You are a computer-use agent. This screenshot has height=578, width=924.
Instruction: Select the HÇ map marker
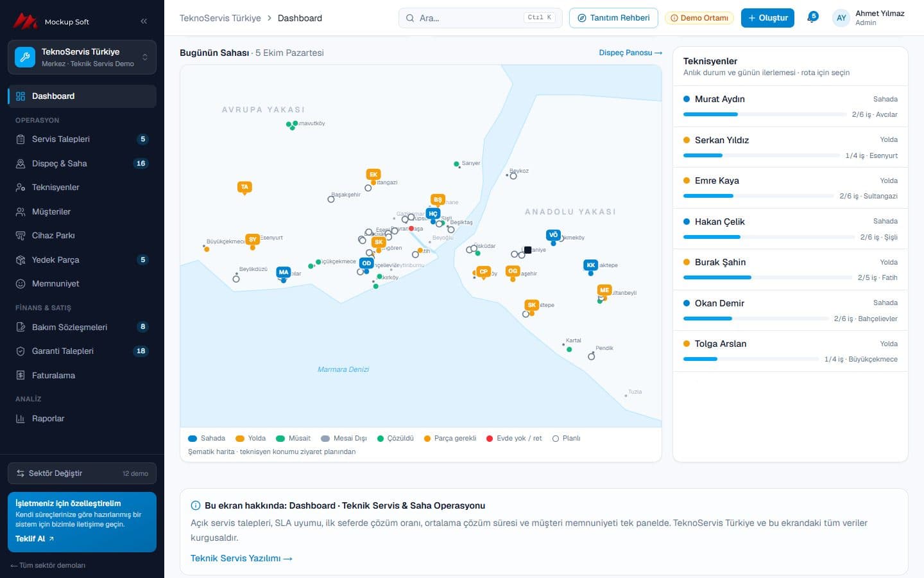(433, 213)
